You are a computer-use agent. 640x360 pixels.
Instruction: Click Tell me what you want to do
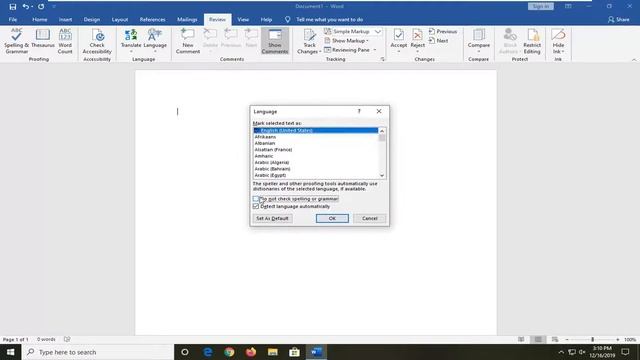click(x=329, y=19)
